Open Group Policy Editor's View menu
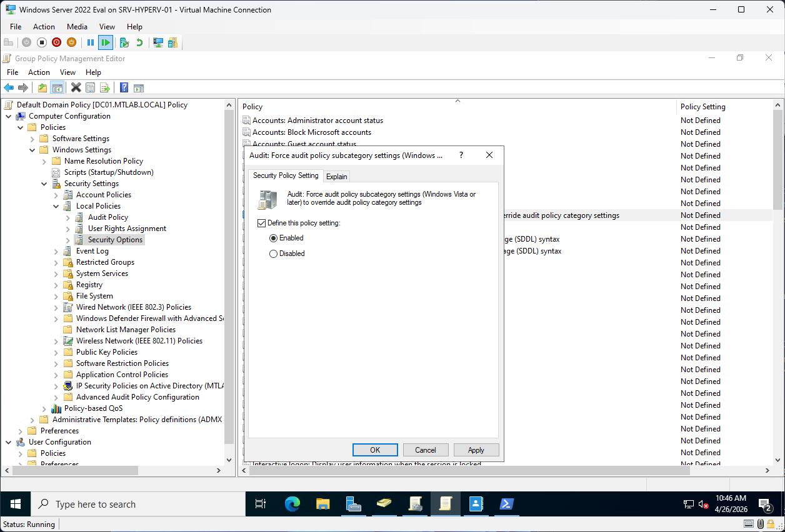The width and height of the screenshot is (785, 532). pyautogui.click(x=67, y=72)
